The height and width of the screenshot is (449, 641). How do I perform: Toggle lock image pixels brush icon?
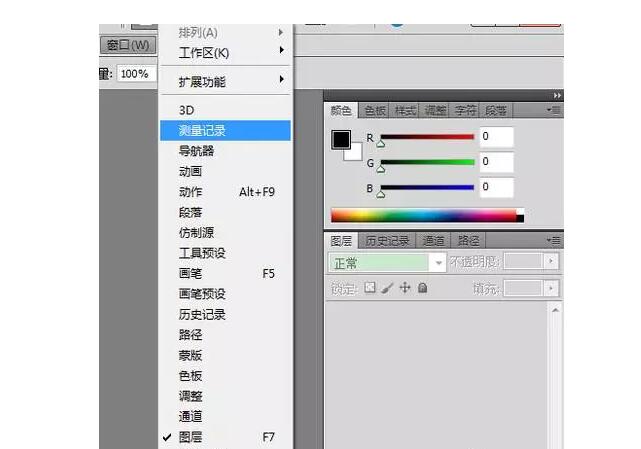[387, 288]
